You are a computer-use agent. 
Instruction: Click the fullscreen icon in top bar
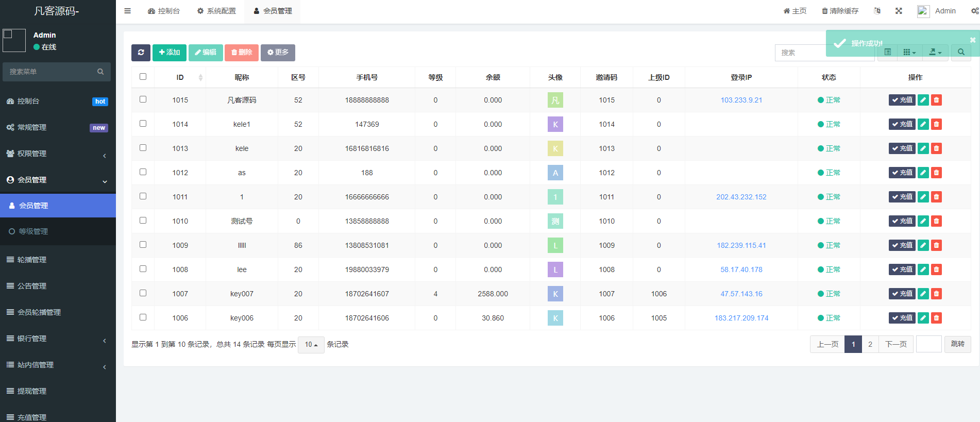coord(899,11)
